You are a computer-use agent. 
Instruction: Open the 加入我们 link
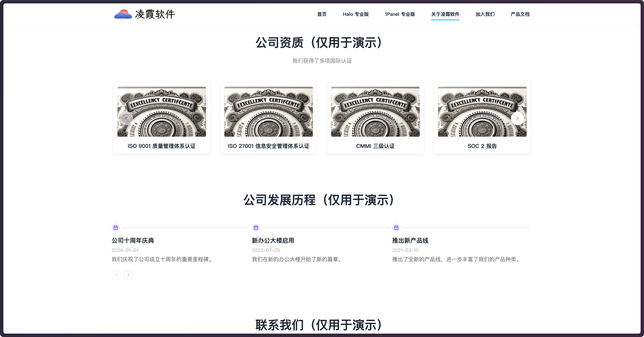485,14
